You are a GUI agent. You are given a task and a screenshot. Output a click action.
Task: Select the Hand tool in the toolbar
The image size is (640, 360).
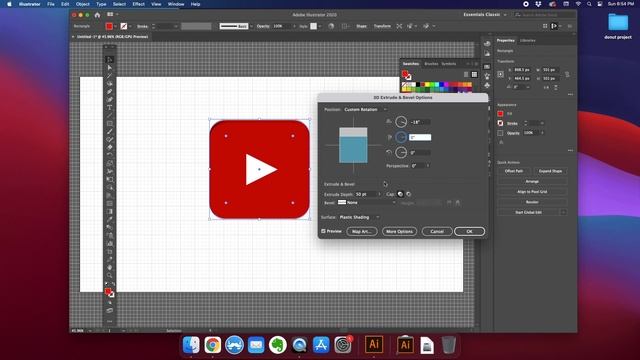[x=109, y=267]
